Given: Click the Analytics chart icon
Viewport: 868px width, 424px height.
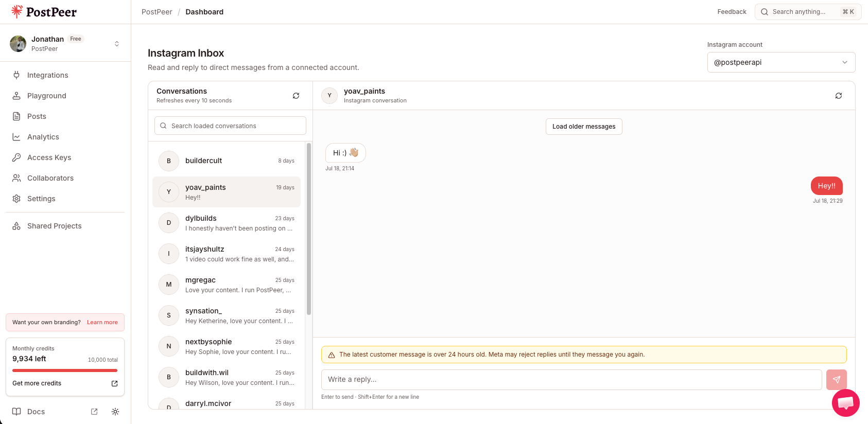Looking at the screenshot, I should coord(16,137).
